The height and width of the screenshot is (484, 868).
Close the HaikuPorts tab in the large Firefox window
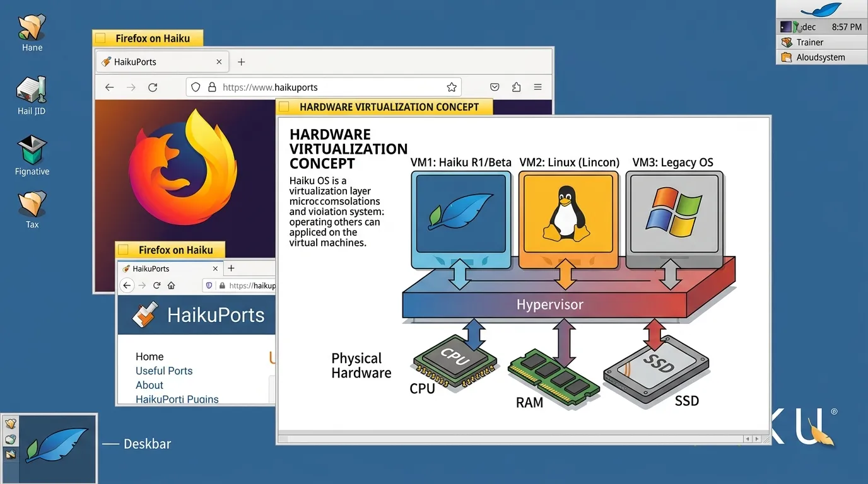pyautogui.click(x=219, y=62)
